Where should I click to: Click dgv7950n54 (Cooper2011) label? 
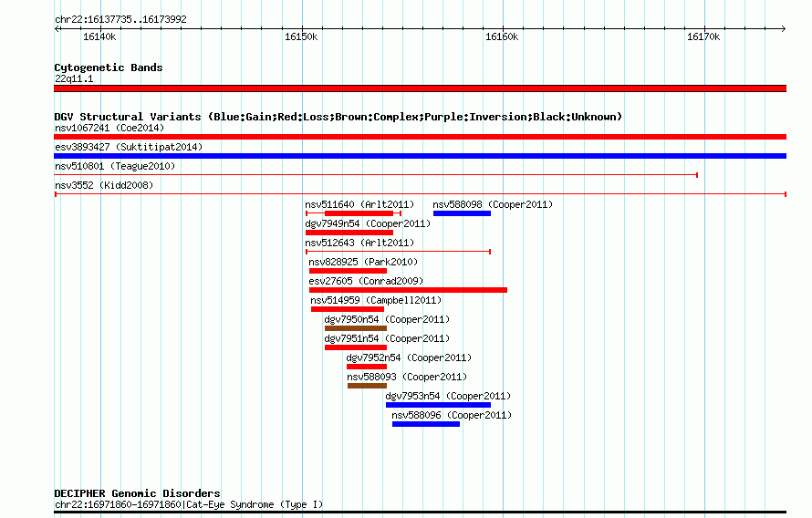coord(387,319)
